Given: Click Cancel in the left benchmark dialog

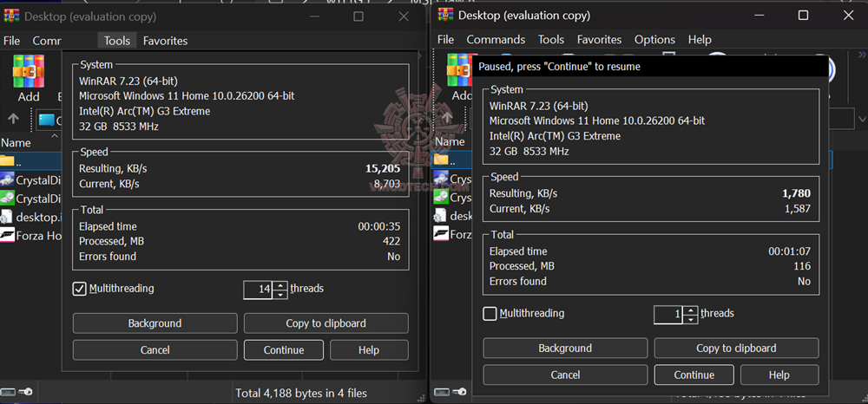Looking at the screenshot, I should pyautogui.click(x=155, y=350).
